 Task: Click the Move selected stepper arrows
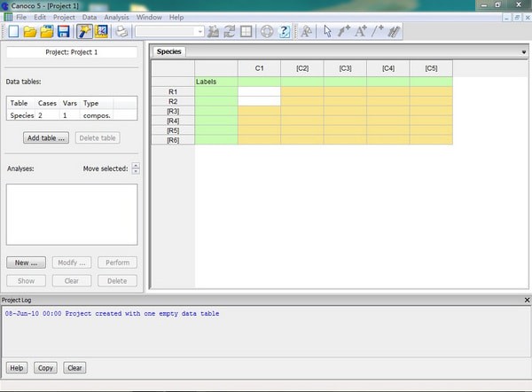click(x=135, y=169)
